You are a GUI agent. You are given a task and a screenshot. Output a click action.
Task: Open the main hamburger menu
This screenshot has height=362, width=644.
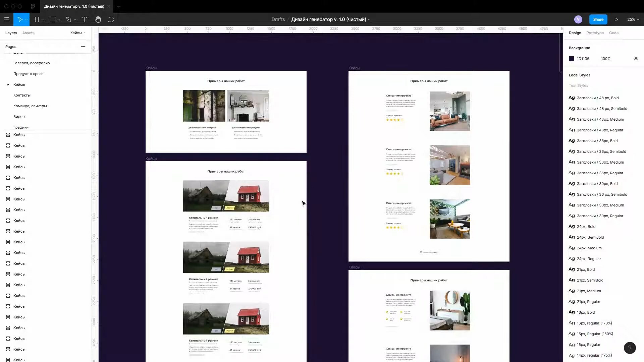pos(7,19)
